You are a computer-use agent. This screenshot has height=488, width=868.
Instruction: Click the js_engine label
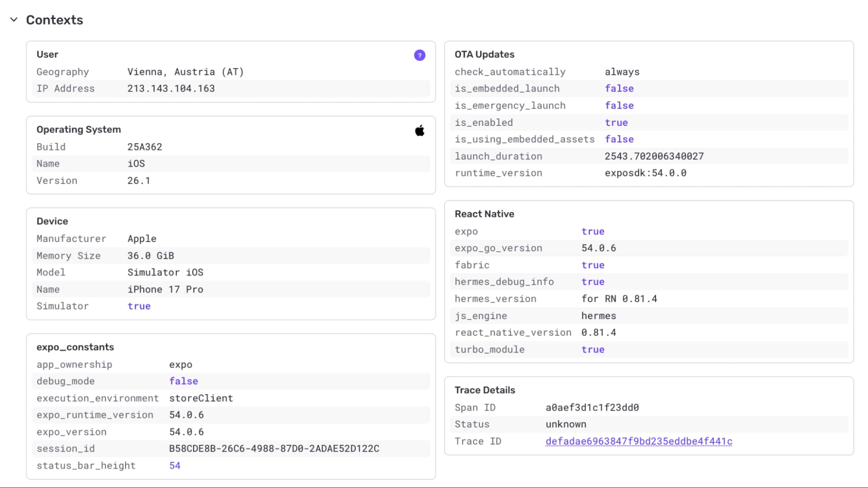[x=481, y=316]
